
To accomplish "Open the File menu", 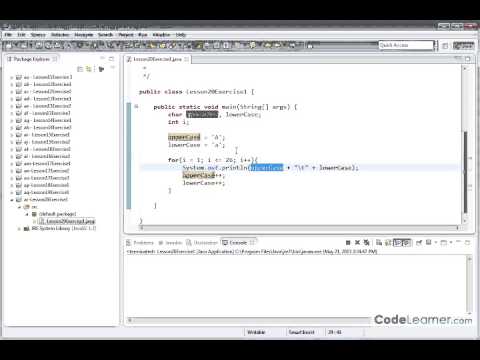I will pyautogui.click(x=8, y=35).
